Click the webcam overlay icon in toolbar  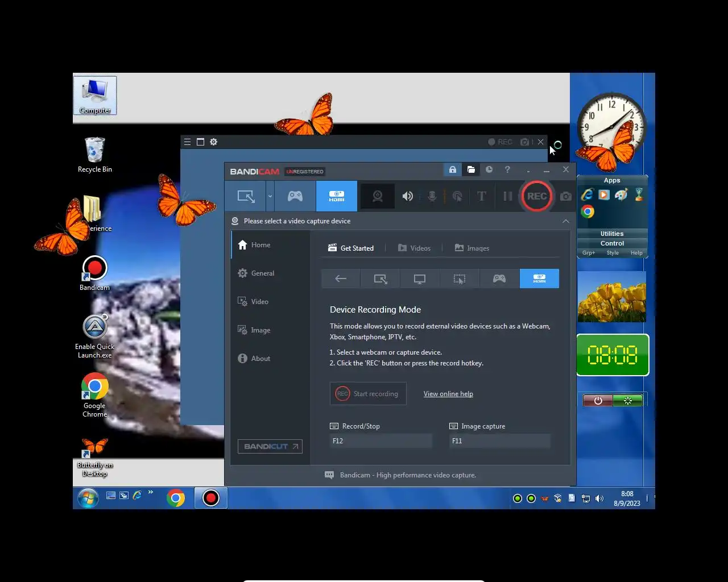click(x=378, y=196)
